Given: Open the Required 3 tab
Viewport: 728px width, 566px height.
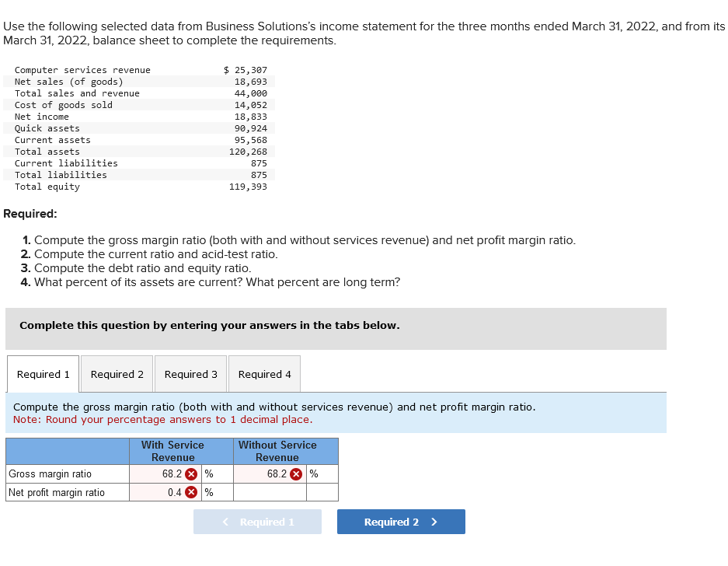Looking at the screenshot, I should (190, 373).
